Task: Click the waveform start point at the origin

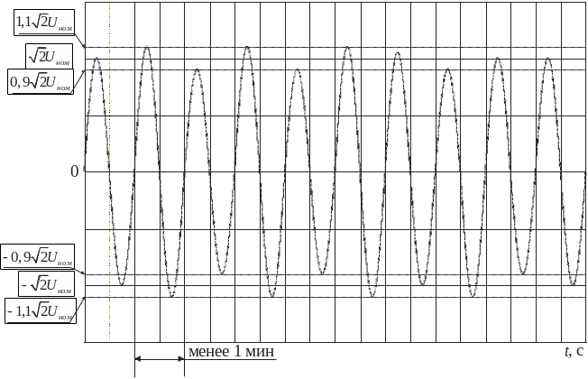Action: click(x=86, y=171)
